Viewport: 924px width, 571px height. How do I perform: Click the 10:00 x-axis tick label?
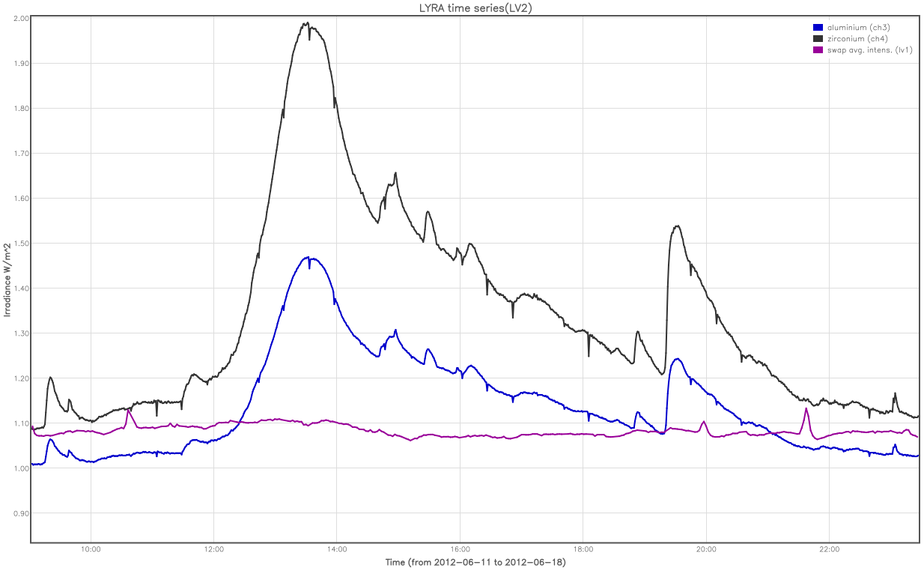[x=91, y=549]
